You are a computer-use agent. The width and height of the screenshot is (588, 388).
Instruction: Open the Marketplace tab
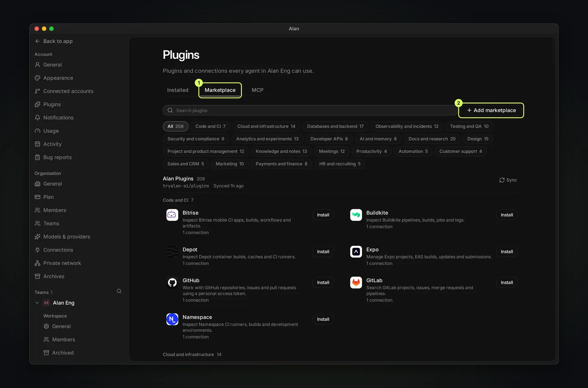tap(220, 90)
